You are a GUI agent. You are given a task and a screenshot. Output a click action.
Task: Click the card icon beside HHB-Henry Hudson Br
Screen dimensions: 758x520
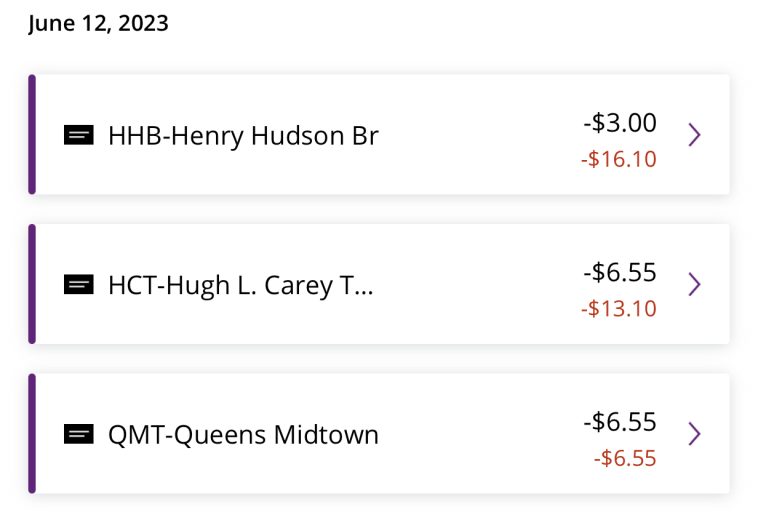(x=79, y=135)
